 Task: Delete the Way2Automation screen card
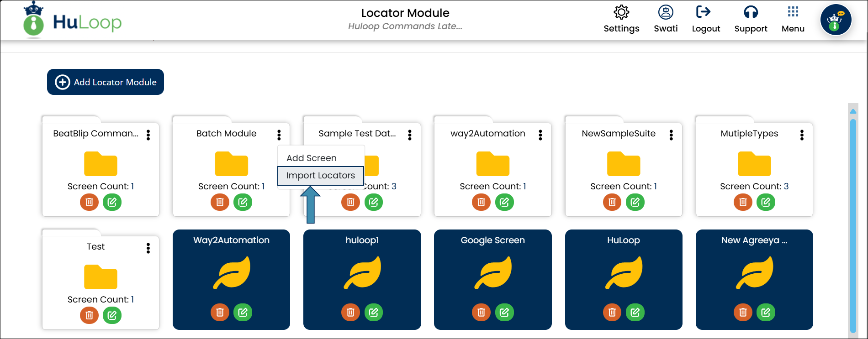220,312
